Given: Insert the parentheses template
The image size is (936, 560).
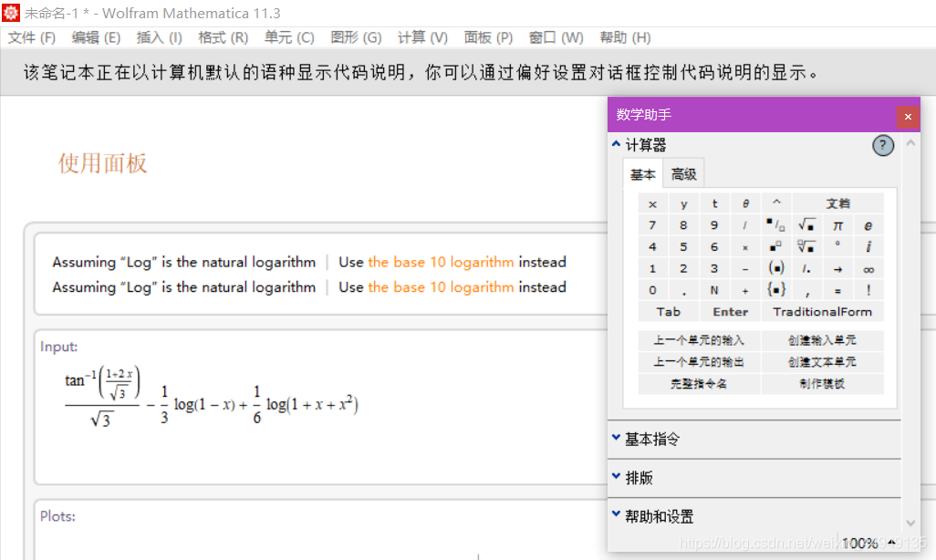Looking at the screenshot, I should coord(776,268).
